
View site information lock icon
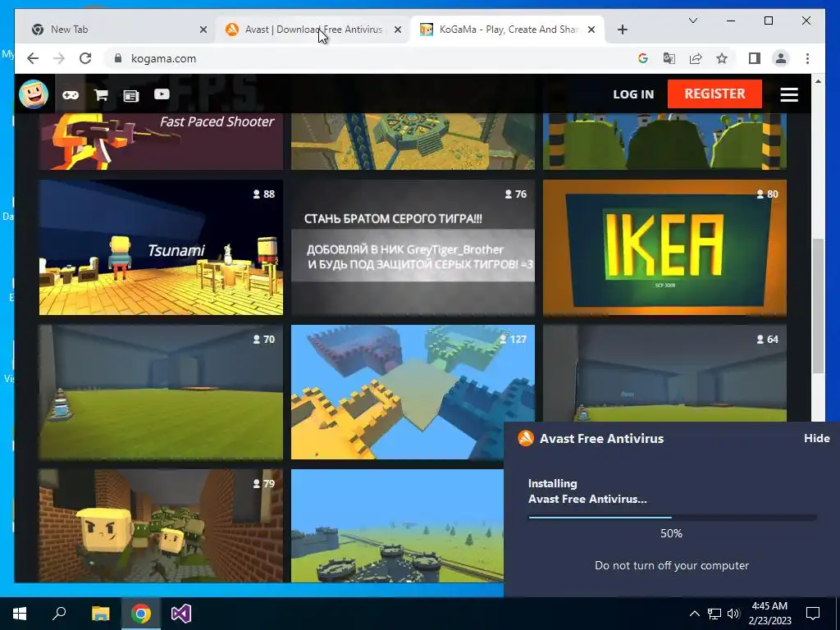[118, 58]
